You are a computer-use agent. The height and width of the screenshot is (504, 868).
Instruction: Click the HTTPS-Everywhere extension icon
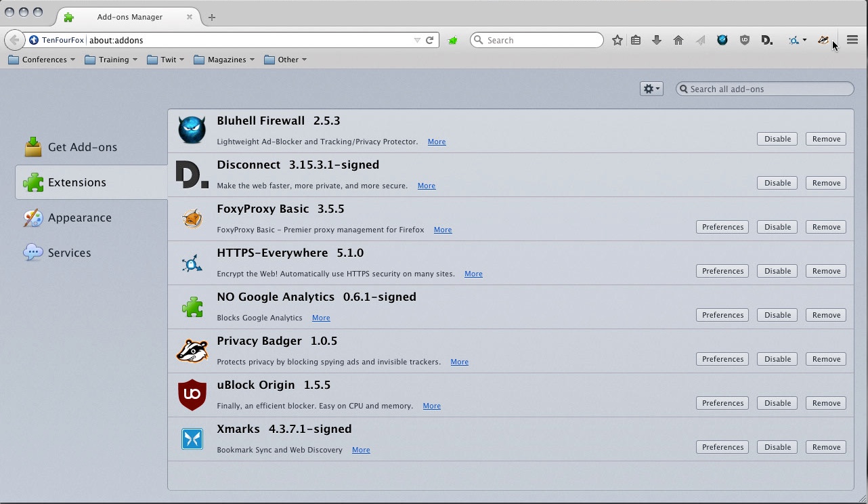(192, 263)
